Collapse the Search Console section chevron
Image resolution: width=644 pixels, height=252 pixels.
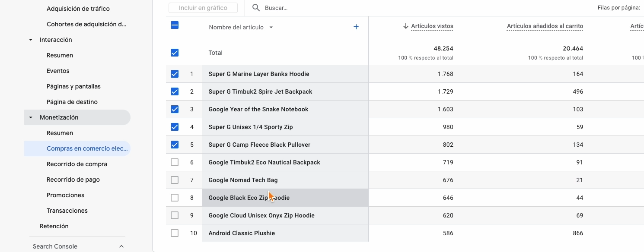[121, 246]
